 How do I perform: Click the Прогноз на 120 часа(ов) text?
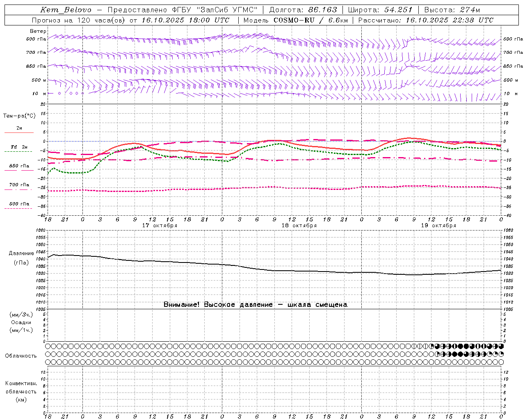pos(79,20)
